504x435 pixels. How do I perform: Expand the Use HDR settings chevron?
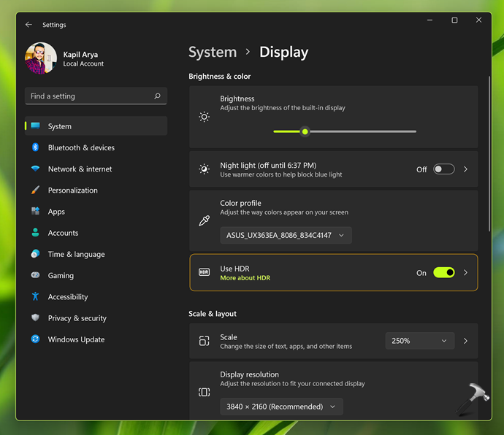pos(466,272)
